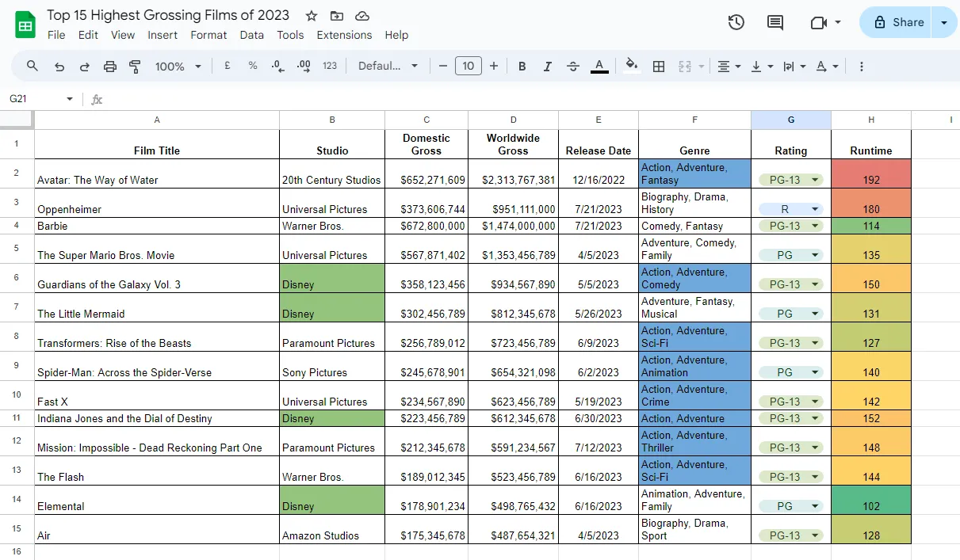The height and width of the screenshot is (560, 960).
Task: Increase font size with plus button
Action: point(494,66)
